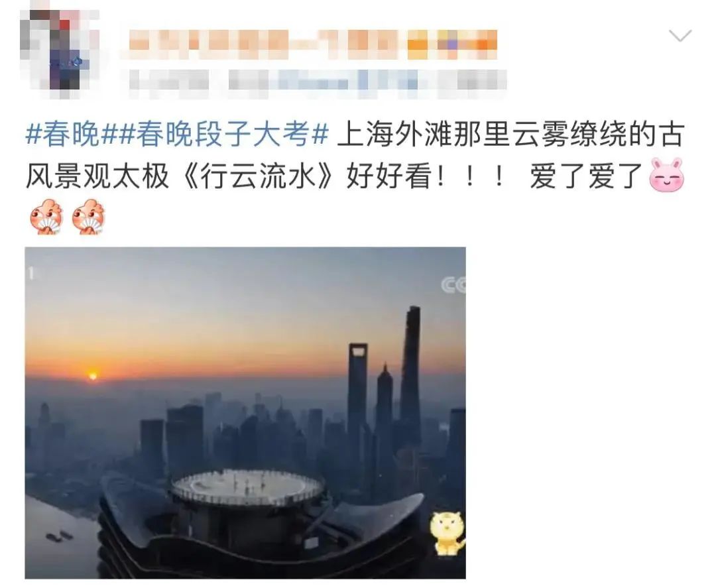The image size is (716, 588).
Task: Click the blurred user avatar
Action: pos(60,50)
